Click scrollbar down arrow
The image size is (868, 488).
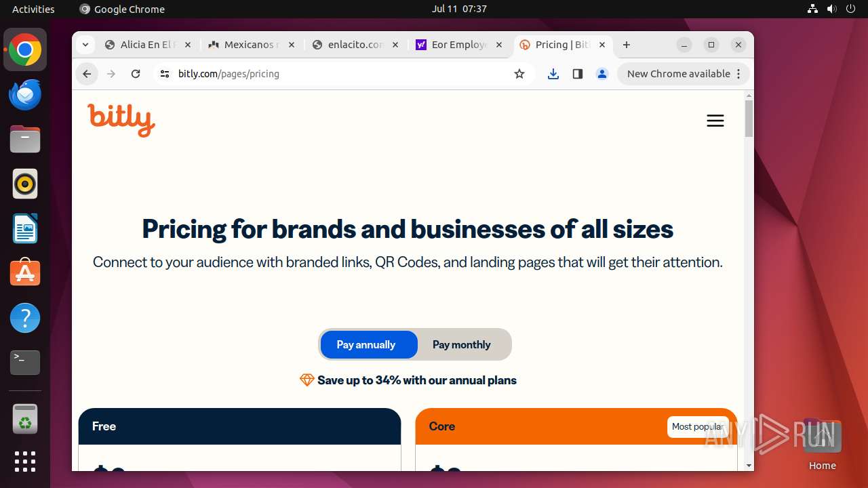pyautogui.click(x=749, y=466)
